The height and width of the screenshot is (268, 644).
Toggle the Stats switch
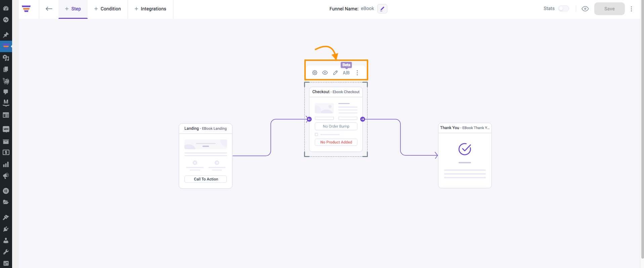(563, 8)
